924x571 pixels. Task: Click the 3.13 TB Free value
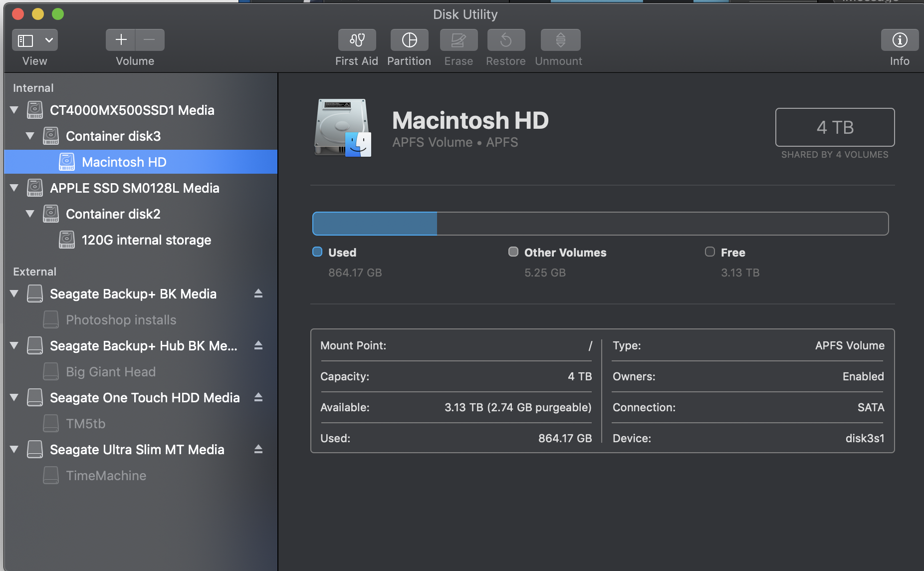tap(740, 273)
